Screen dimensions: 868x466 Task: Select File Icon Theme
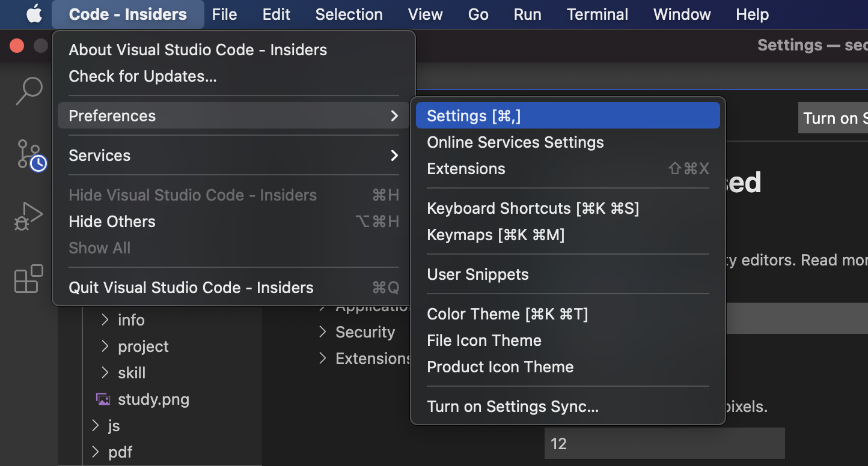pos(568,340)
